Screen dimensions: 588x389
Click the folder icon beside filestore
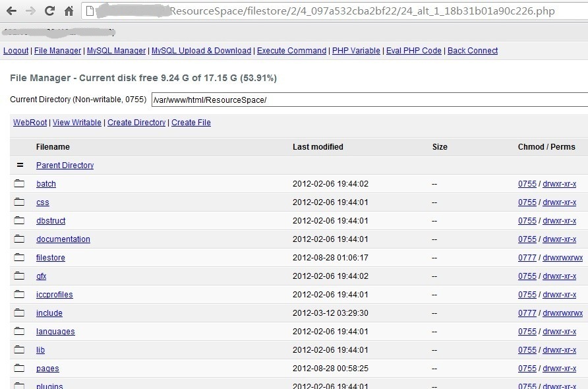19,257
